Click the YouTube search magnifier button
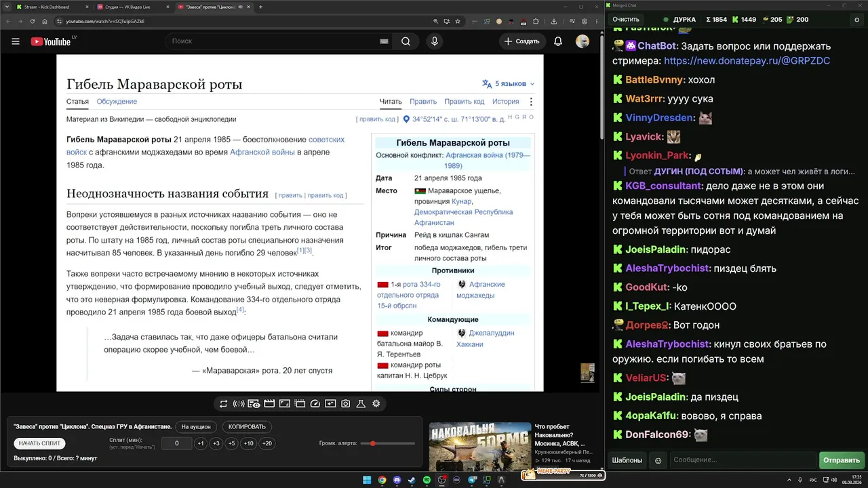Image resolution: width=868 pixels, height=488 pixels. click(x=406, y=41)
